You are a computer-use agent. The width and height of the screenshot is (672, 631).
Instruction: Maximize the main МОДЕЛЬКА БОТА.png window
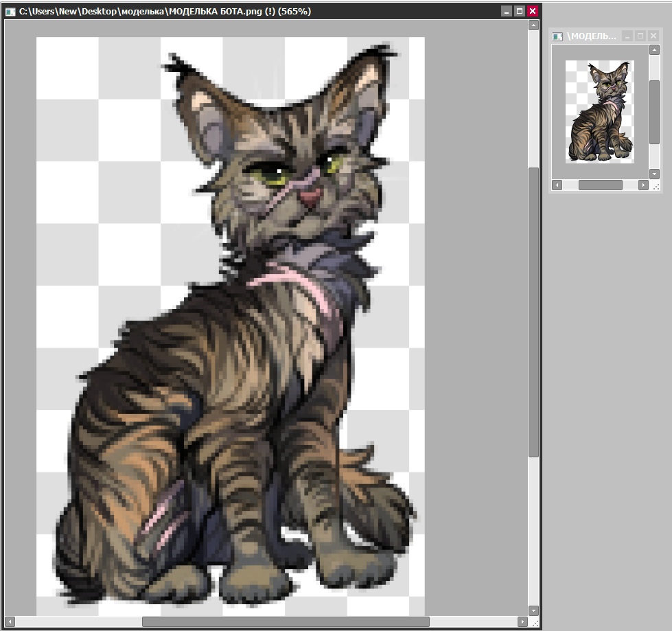[520, 11]
